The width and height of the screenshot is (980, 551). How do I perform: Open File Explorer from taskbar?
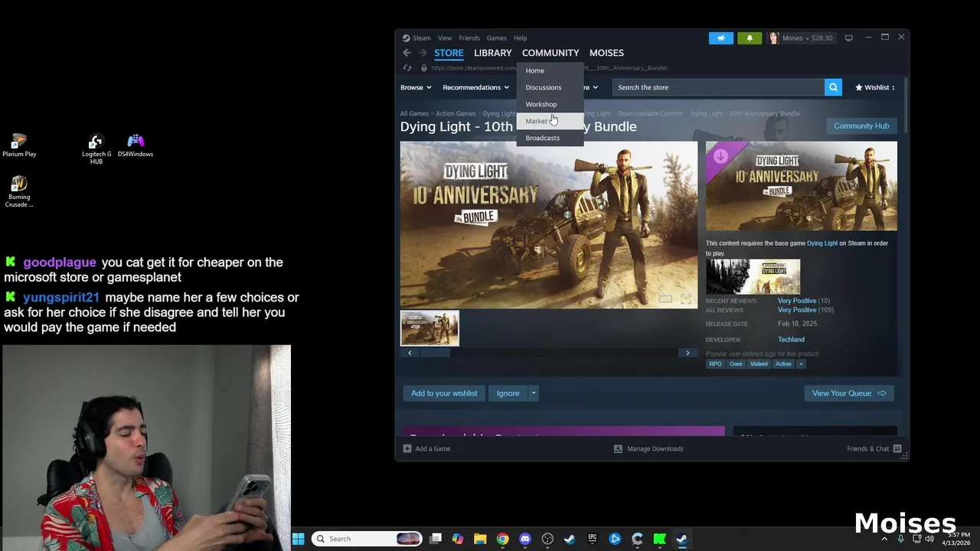point(480,539)
